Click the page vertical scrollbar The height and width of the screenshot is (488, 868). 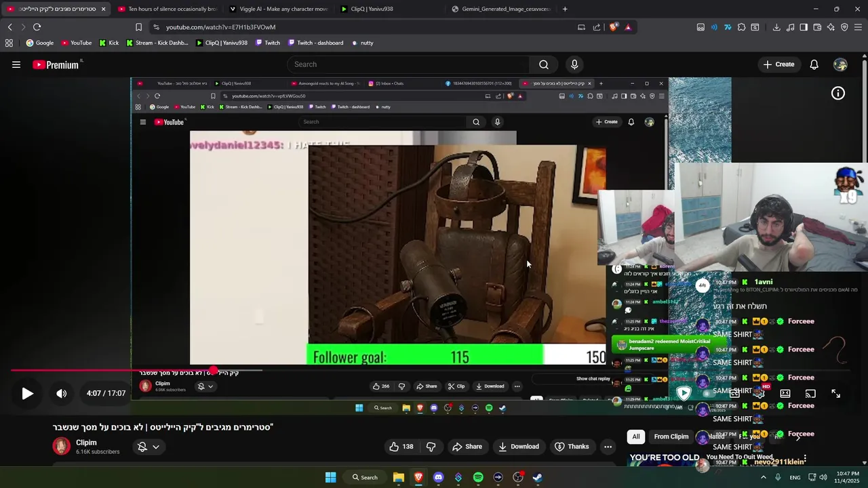point(865,258)
